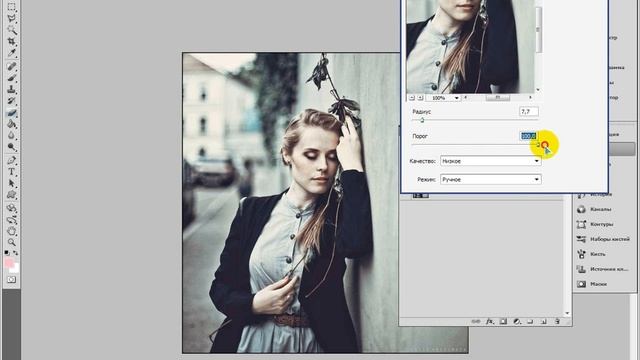Select the Eraser tool
Screen dimensions: 640x360
click(x=11, y=112)
